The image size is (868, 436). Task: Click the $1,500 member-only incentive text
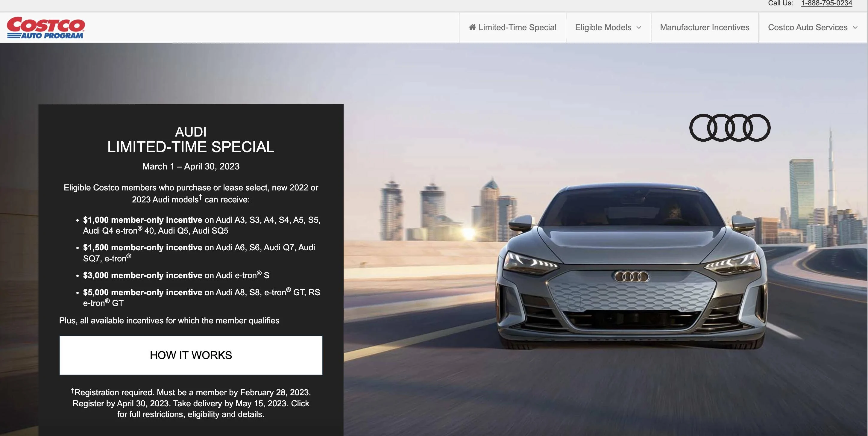pyautogui.click(x=142, y=248)
